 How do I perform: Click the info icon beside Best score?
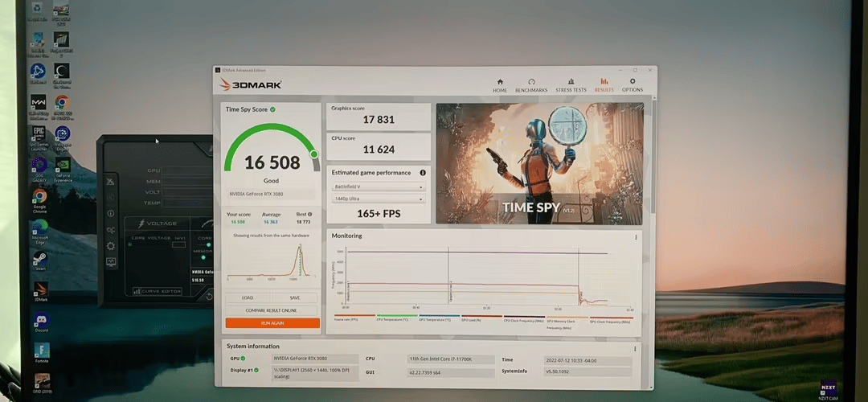point(309,215)
